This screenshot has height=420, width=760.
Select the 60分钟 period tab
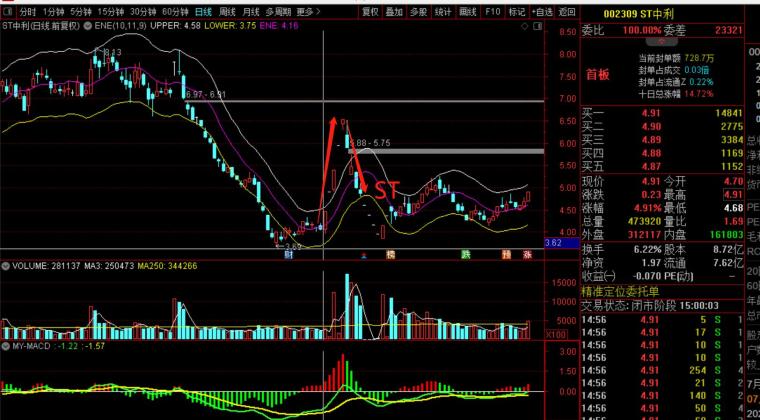175,12
